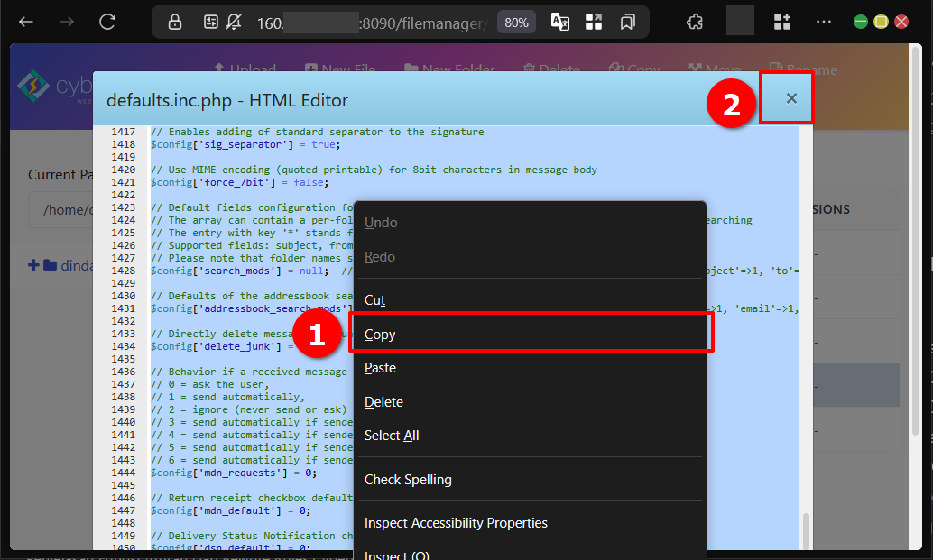The image size is (933, 560).
Task: Click the lock site-info icon
Action: coord(175,22)
